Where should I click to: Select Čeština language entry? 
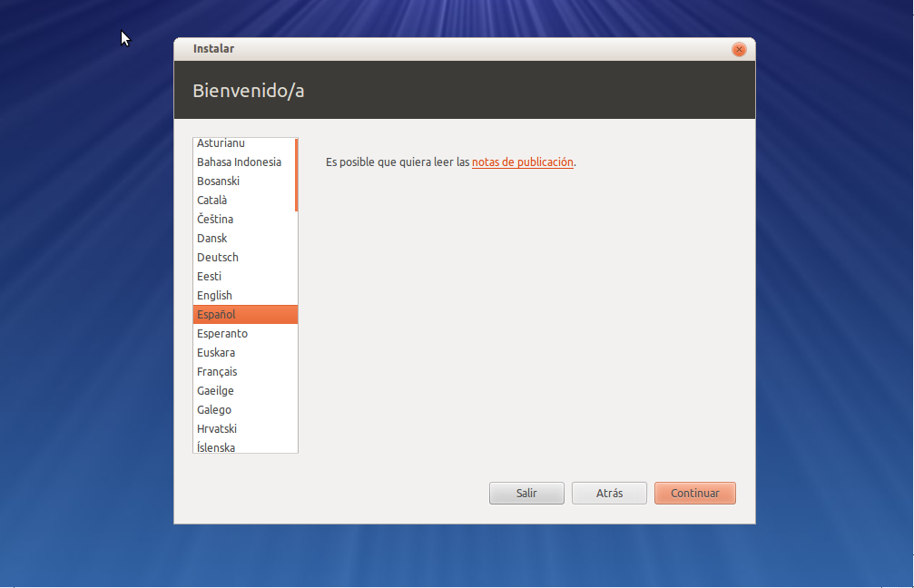(x=215, y=220)
